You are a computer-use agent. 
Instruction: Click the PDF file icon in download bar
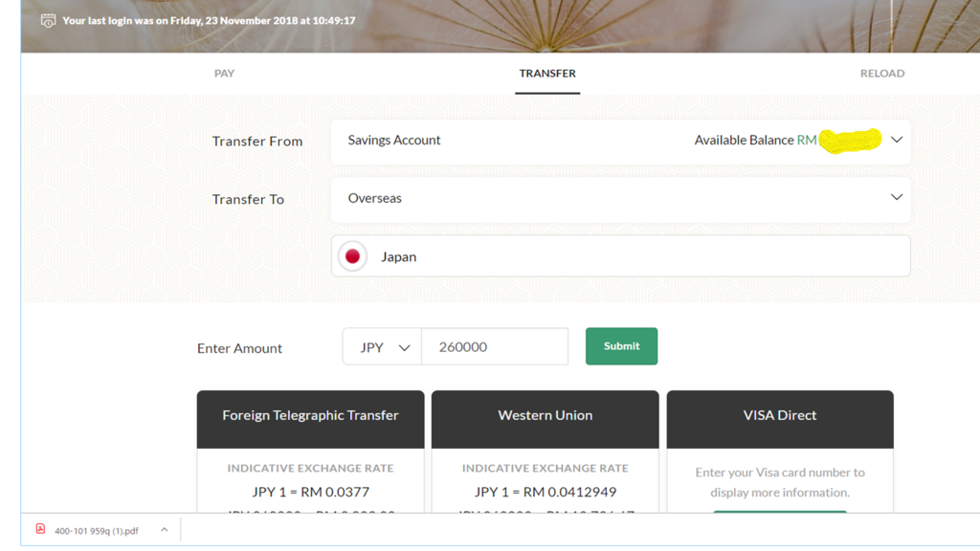[40, 529]
